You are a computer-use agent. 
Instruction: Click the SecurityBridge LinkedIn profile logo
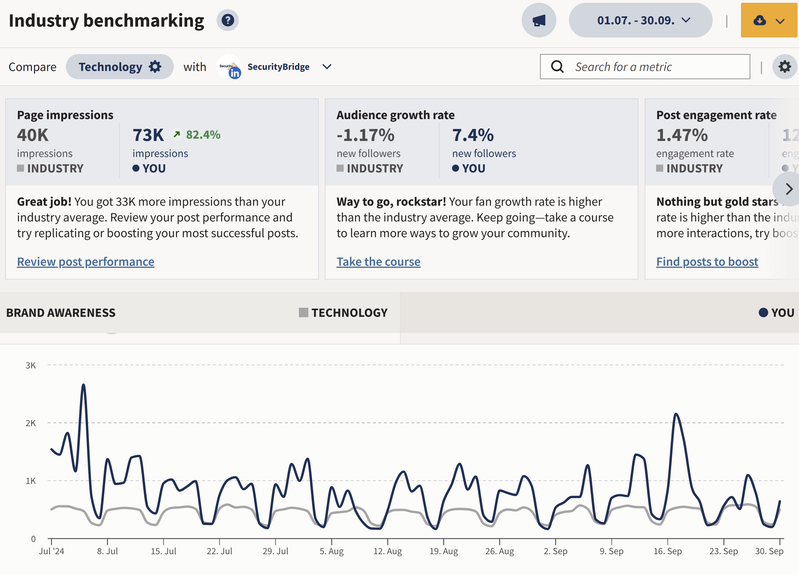coord(229,67)
